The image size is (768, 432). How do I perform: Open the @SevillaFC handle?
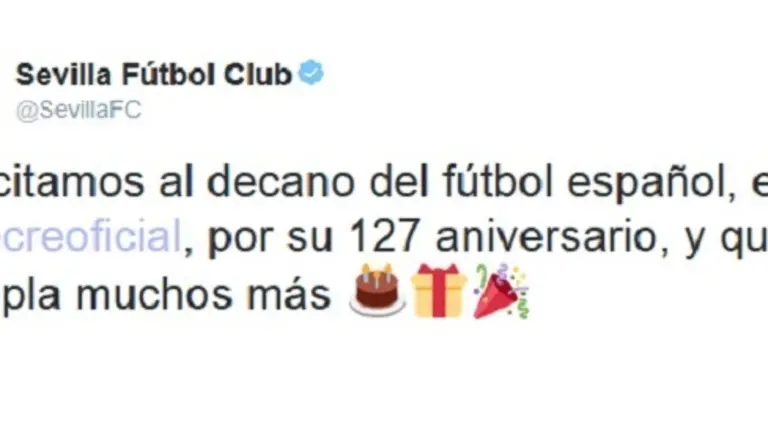tap(78, 110)
